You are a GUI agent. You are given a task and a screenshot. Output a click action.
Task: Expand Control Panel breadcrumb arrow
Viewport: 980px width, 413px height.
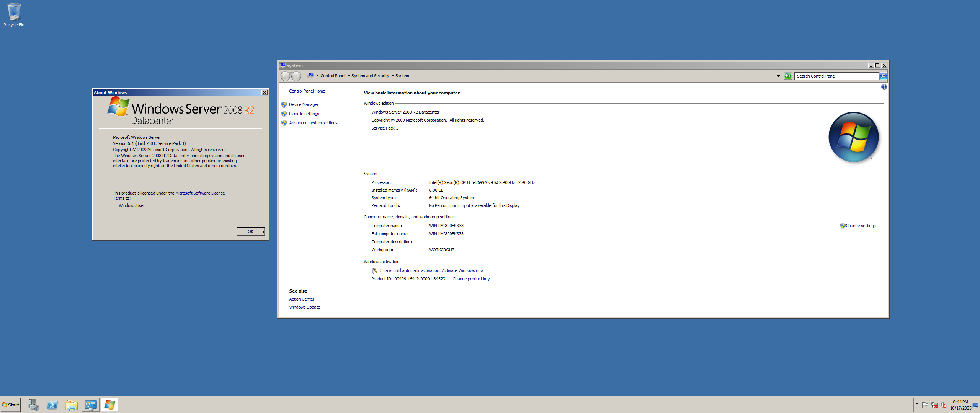tap(348, 76)
